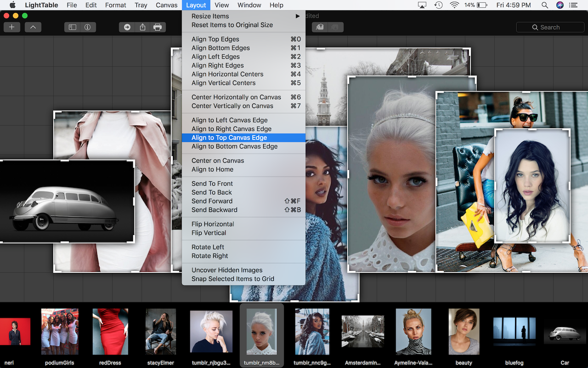
Task: Choose Flip Horizontal from Layout menu
Action: click(x=213, y=224)
